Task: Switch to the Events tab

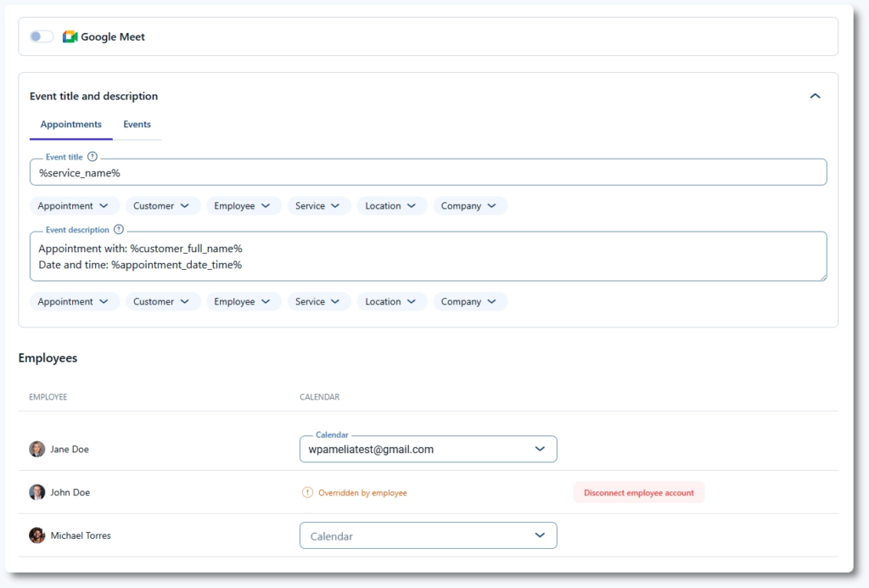Action: 137,125
